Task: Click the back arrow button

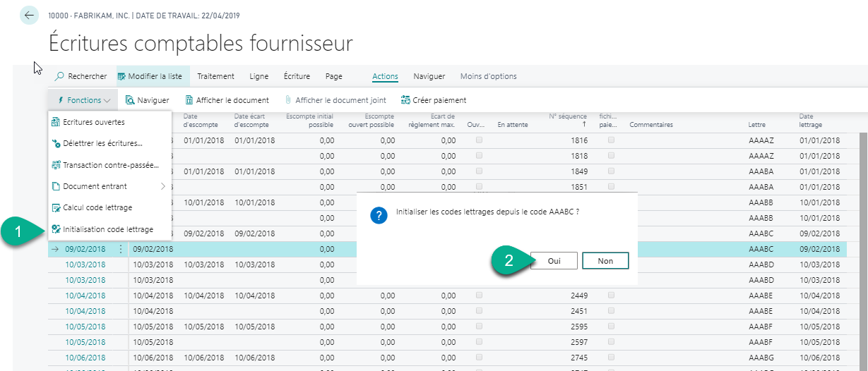Action: (x=29, y=15)
